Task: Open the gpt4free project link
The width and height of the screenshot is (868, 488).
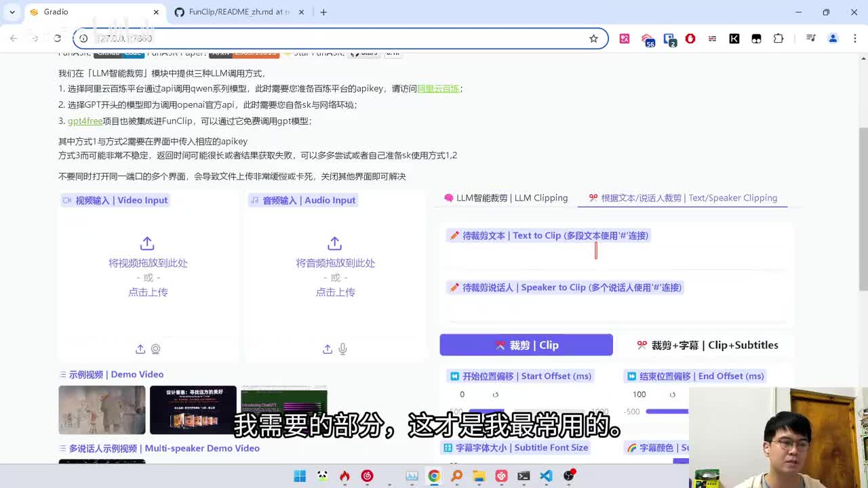Action: 85,121
